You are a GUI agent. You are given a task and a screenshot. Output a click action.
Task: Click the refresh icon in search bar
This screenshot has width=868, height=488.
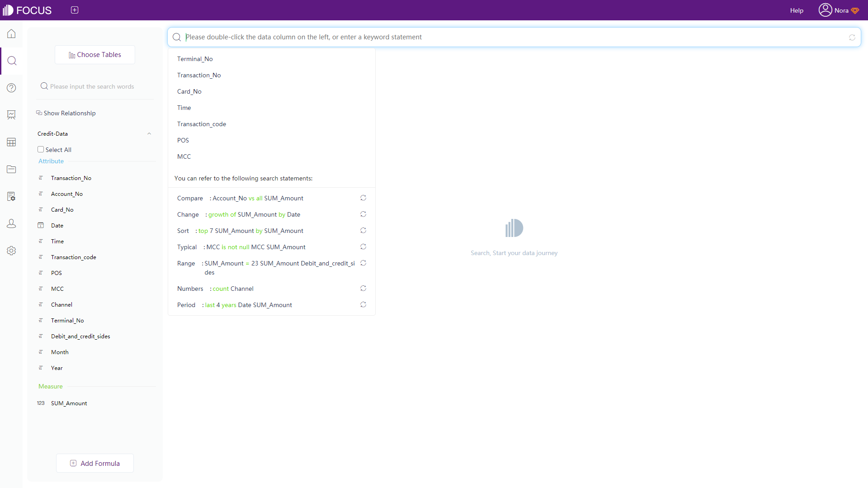click(x=852, y=38)
